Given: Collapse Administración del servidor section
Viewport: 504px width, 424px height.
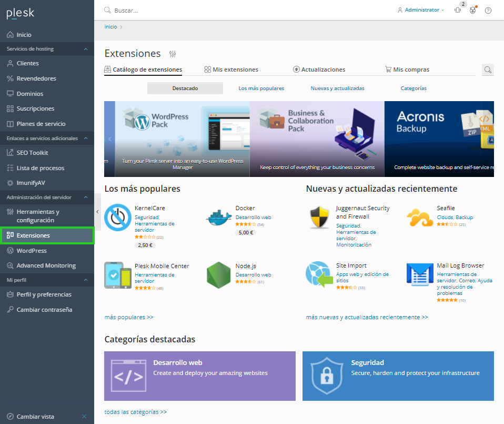Looking at the screenshot, I should (x=86, y=197).
